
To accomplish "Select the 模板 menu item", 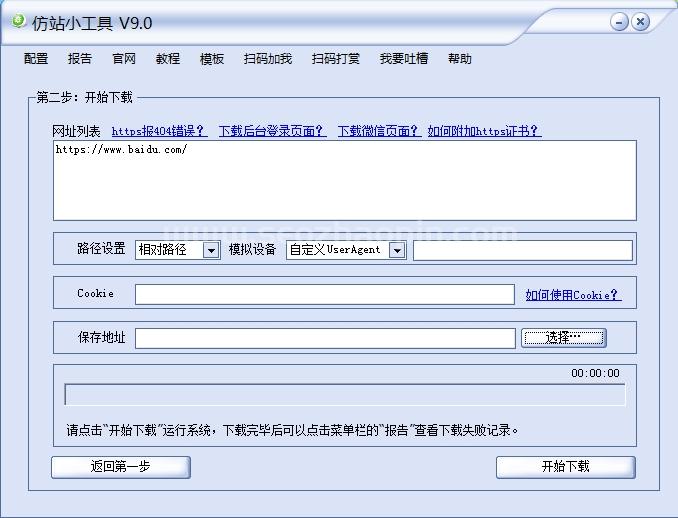I will 212,59.
